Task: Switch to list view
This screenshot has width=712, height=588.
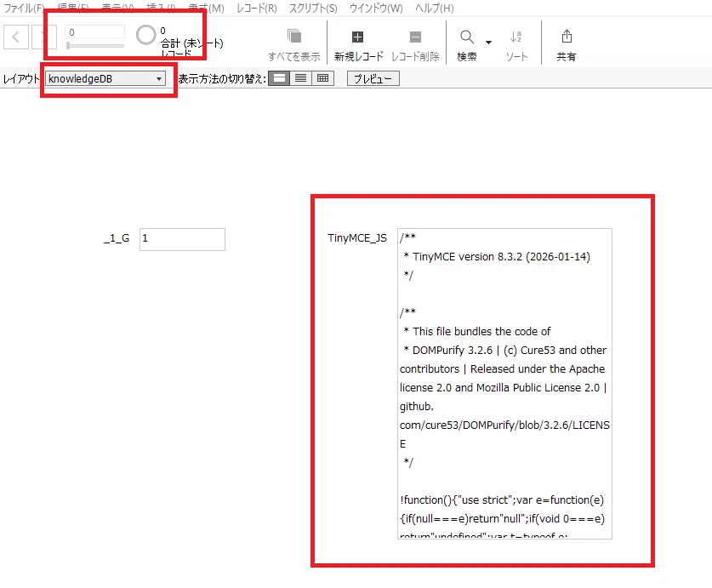Action: [x=300, y=78]
